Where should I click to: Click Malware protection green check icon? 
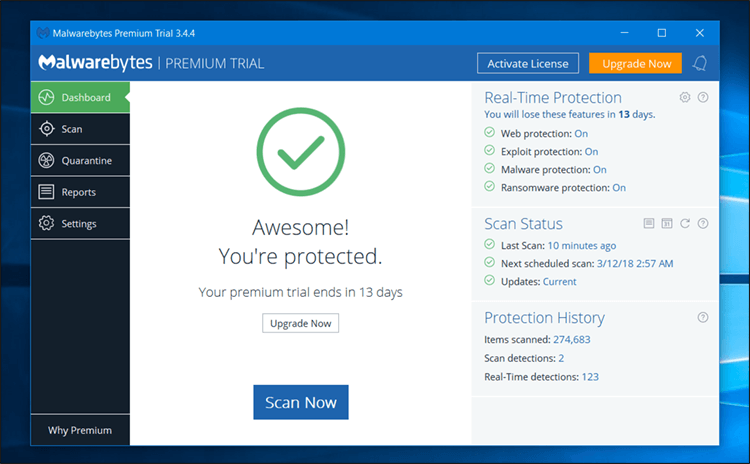pos(489,169)
